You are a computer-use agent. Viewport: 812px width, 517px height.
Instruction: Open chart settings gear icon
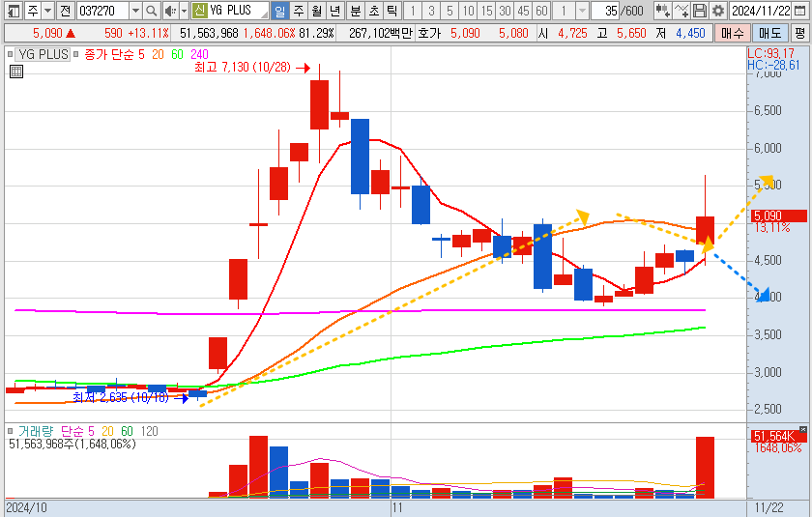point(717,11)
